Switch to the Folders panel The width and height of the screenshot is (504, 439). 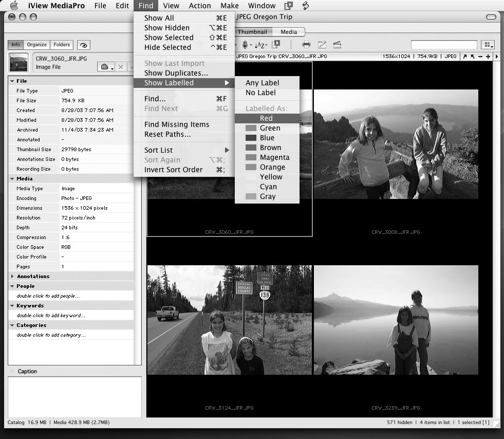pyautogui.click(x=61, y=45)
